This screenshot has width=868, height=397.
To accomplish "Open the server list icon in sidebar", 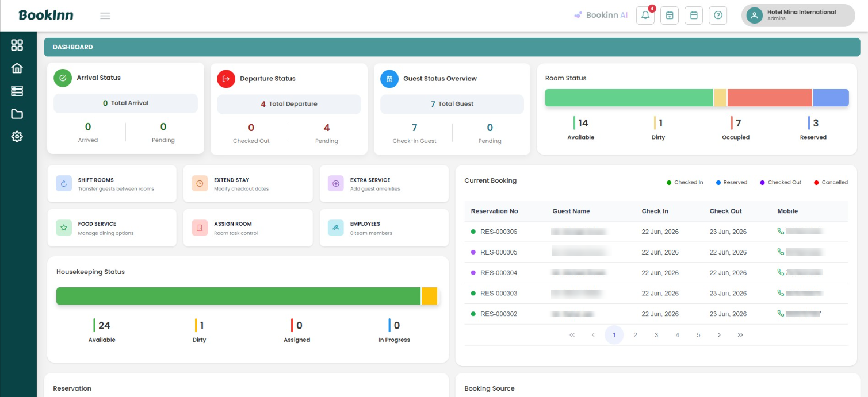I will point(17,91).
